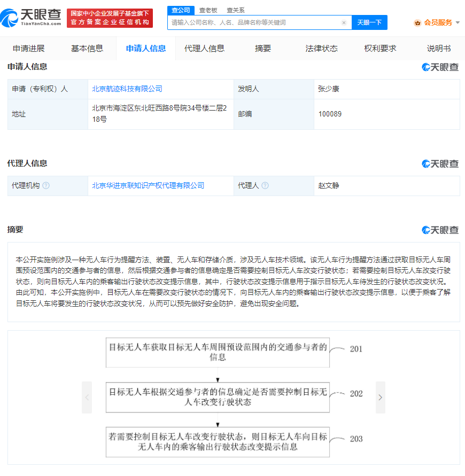Click the 申请人信息 section heading
Screen dimensions: 465x476
27,66
